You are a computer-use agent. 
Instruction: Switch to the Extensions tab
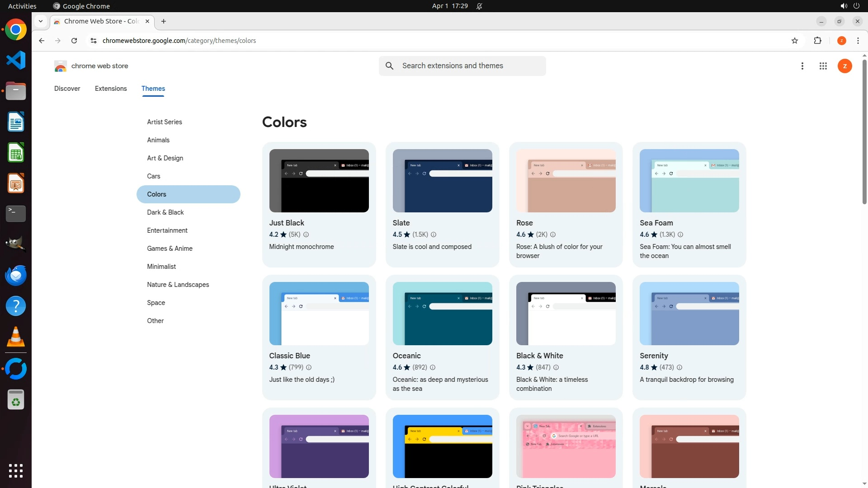[x=111, y=89]
